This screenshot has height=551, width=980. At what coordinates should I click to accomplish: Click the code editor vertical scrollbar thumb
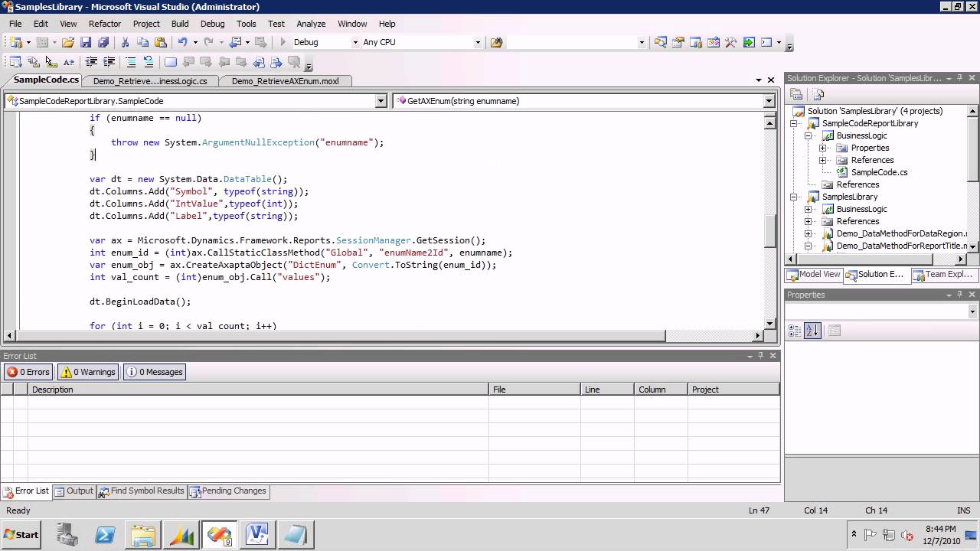[x=771, y=231]
